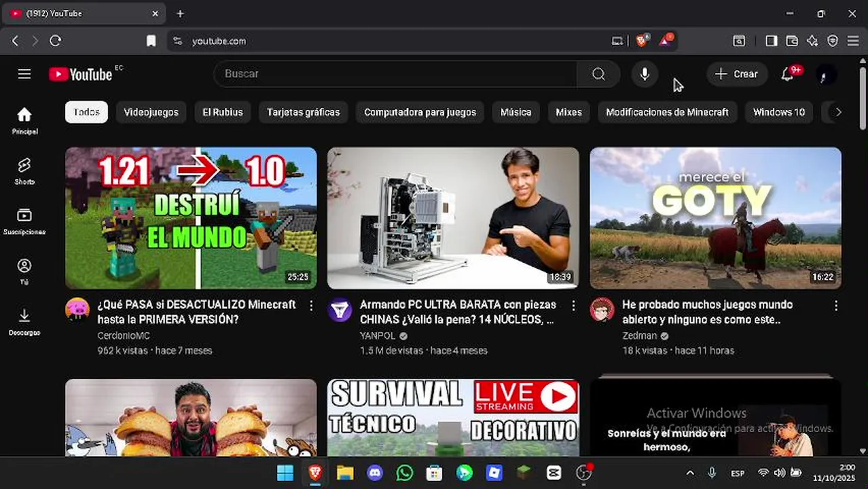Open the YouTube hamburger guide menu
The height and width of the screenshot is (489, 868).
tap(24, 74)
